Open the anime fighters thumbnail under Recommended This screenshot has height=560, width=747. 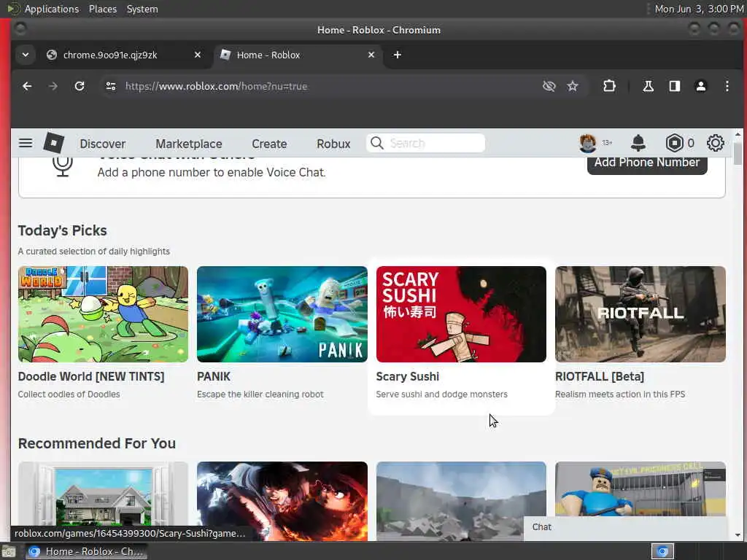click(282, 501)
